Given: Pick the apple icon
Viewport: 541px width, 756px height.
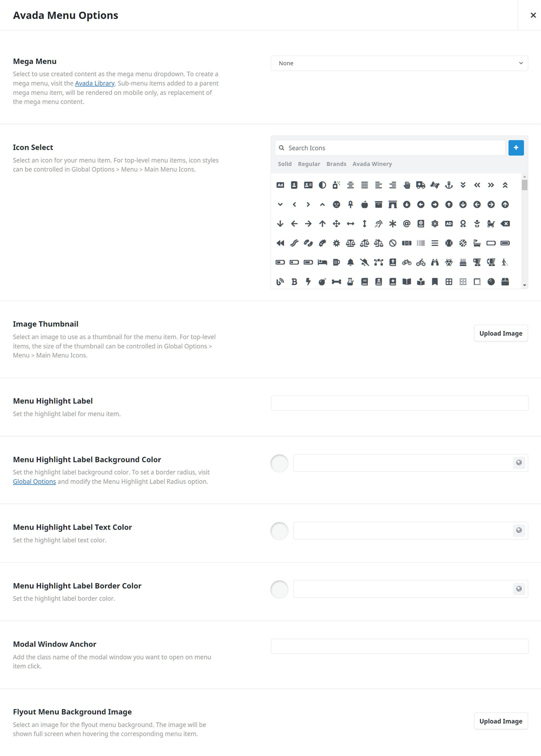Looking at the screenshot, I should pos(365,204).
